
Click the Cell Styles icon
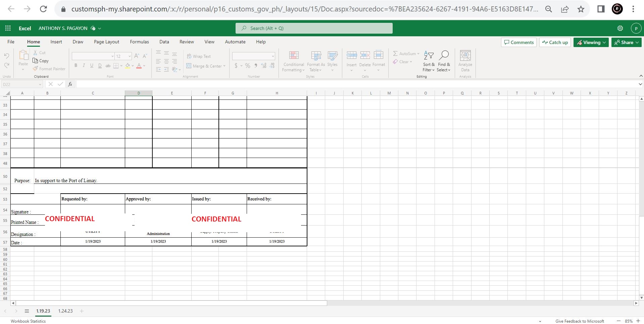(x=332, y=55)
